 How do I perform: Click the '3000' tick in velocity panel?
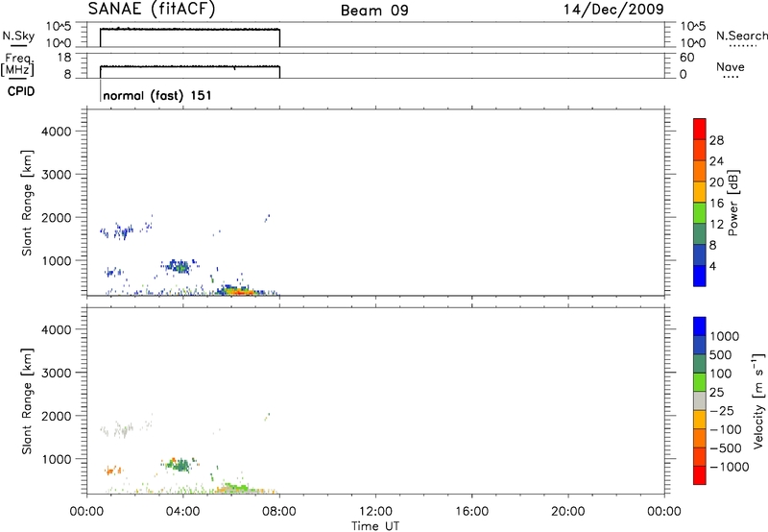57,373
